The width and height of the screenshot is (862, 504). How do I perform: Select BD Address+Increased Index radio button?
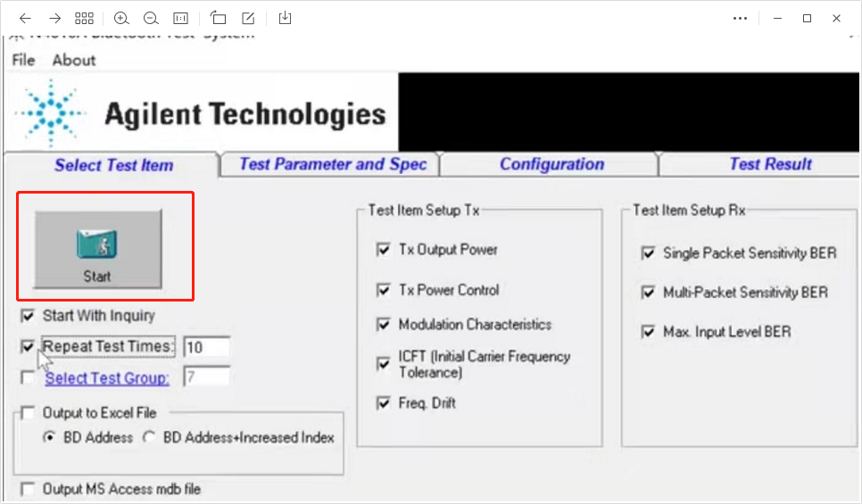(x=149, y=437)
